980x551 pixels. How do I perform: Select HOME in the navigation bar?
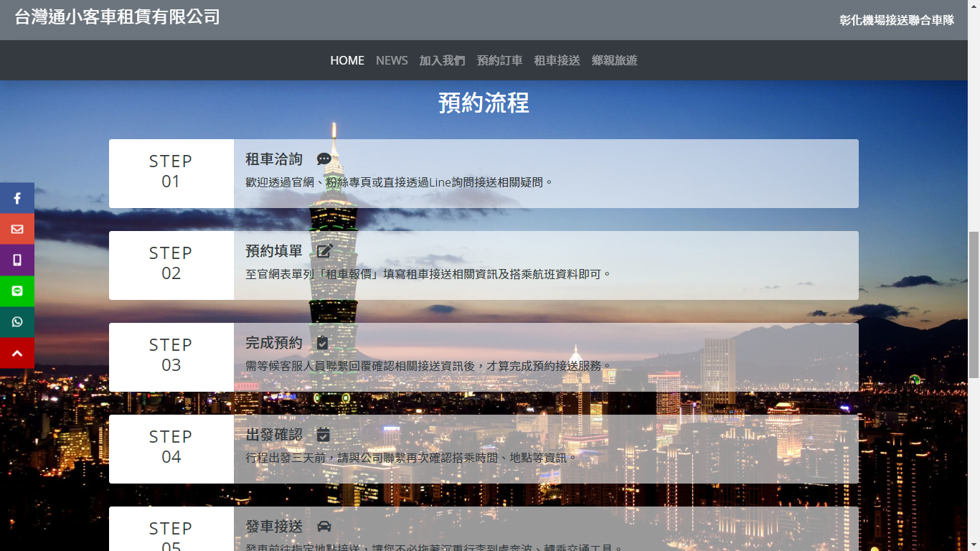pos(347,60)
